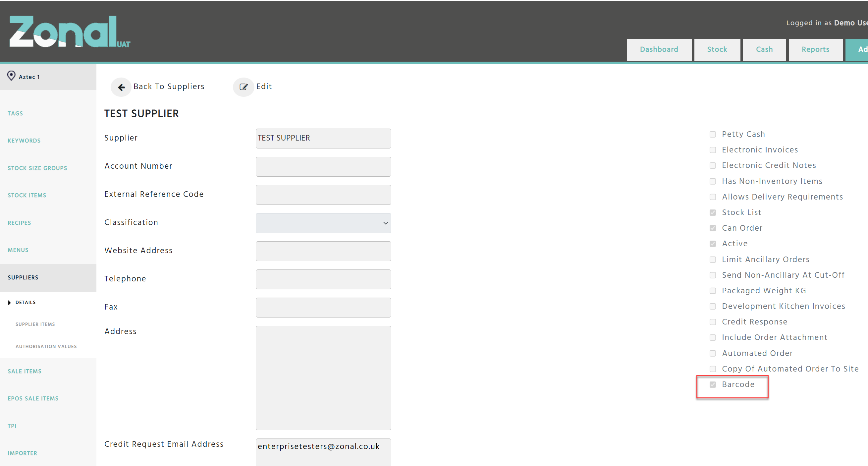
Task: Expand the Details arrow in sidebar
Action: (9, 303)
